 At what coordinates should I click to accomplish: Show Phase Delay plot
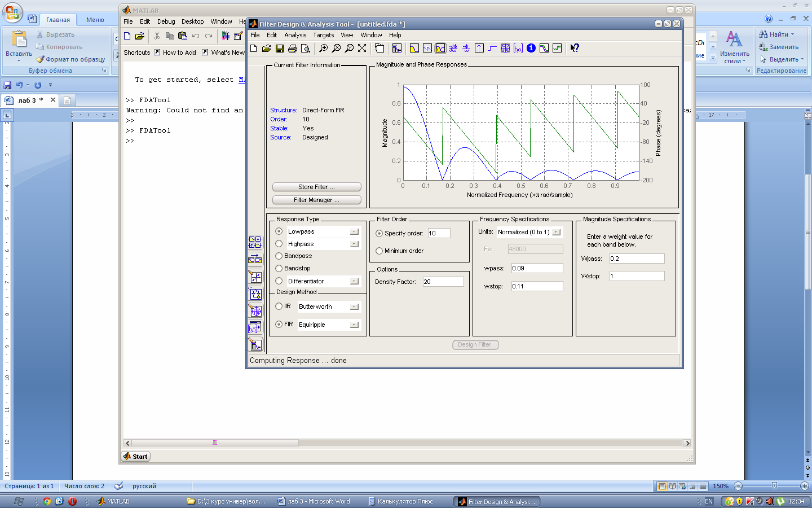[466, 49]
